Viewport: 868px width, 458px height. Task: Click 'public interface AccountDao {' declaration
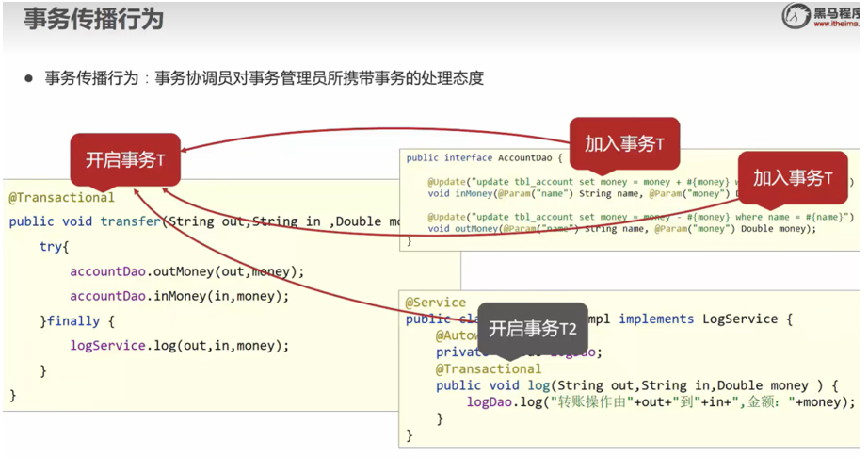pos(485,157)
